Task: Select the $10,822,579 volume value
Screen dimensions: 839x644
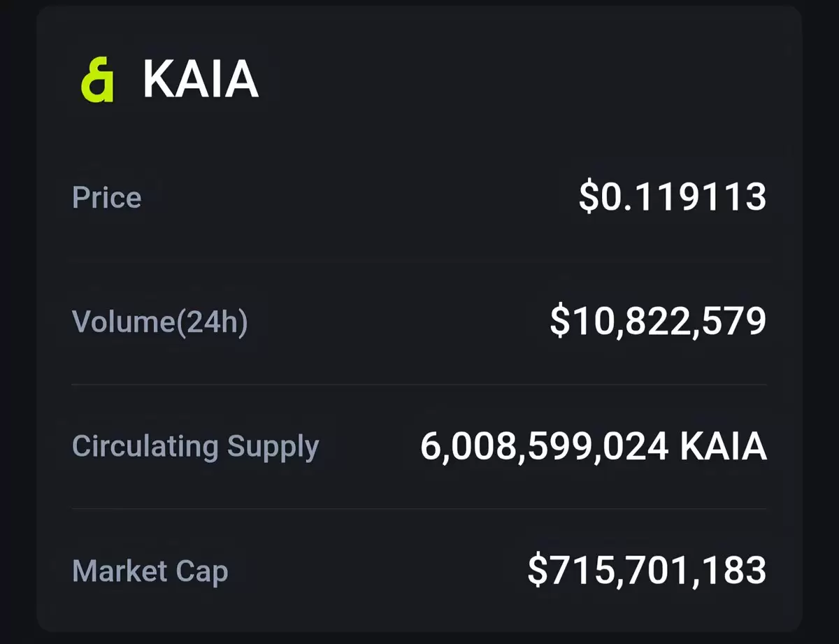Action: click(658, 322)
